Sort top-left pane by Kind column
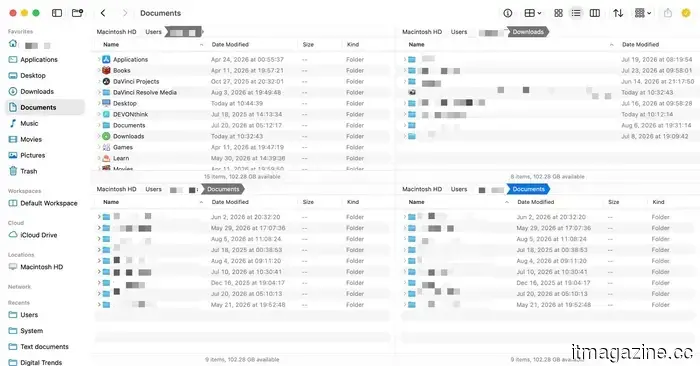 (x=353, y=45)
